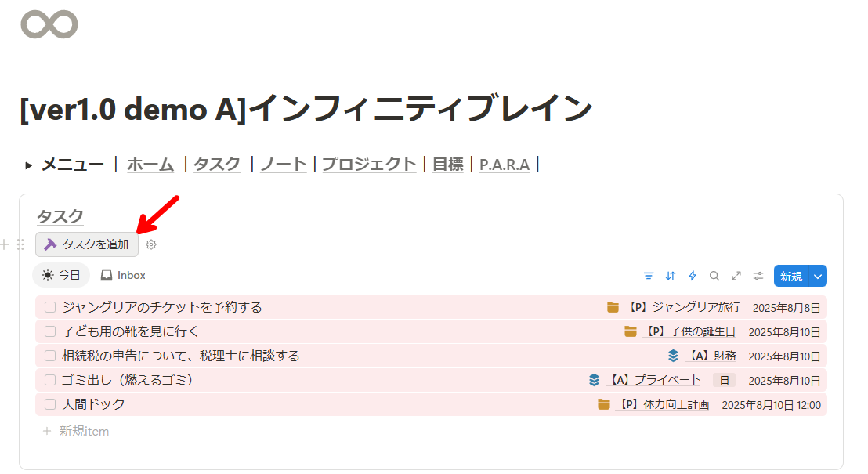Image resolution: width=868 pixels, height=474 pixels.
Task: Open the プロジェクト link in menu
Action: click(369, 165)
